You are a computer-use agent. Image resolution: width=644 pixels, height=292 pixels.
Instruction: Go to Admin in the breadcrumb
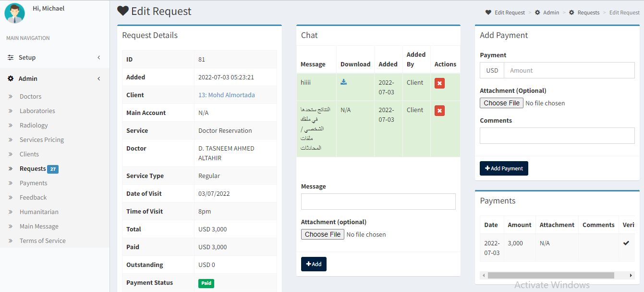tap(551, 13)
